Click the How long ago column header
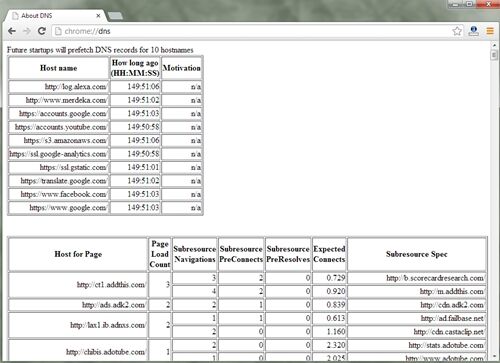 tap(135, 68)
